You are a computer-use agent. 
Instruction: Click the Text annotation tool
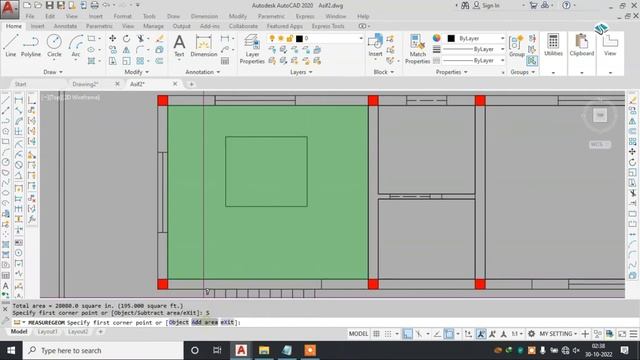click(179, 45)
